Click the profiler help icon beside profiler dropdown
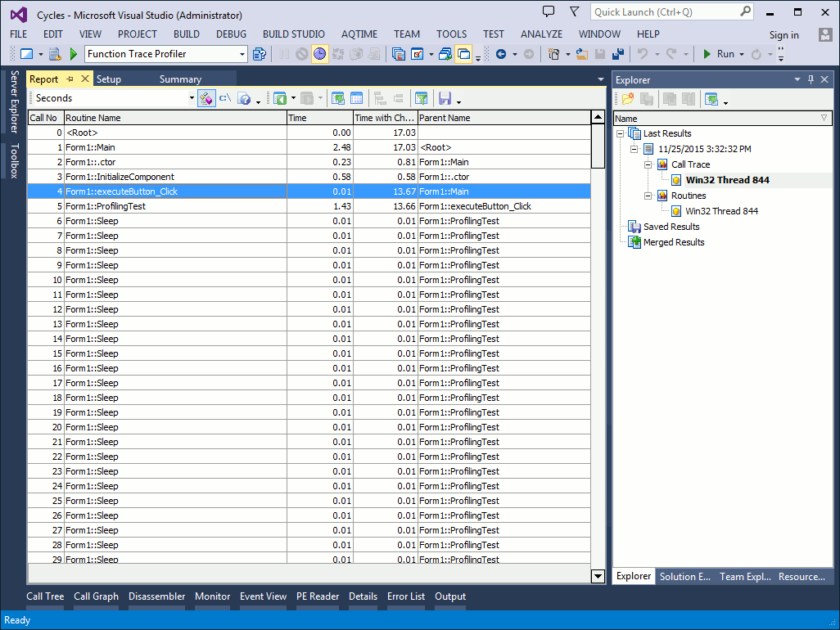Viewport: 840px width, 630px height. [x=260, y=54]
